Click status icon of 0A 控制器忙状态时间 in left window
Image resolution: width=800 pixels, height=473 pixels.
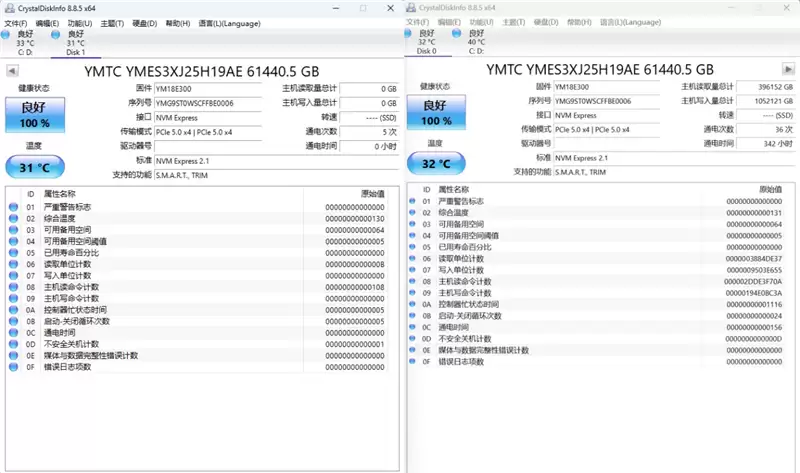[x=14, y=310]
